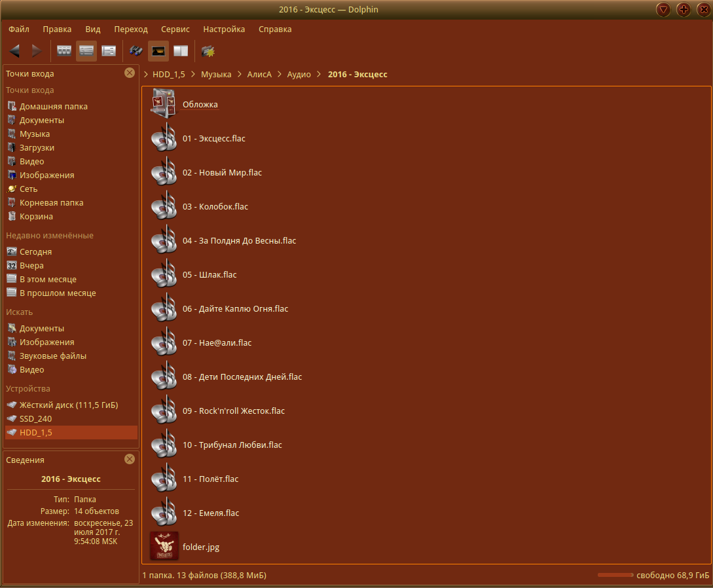This screenshot has height=588, width=713.
Task: Toggle split view toolbar button
Action: coord(181,51)
